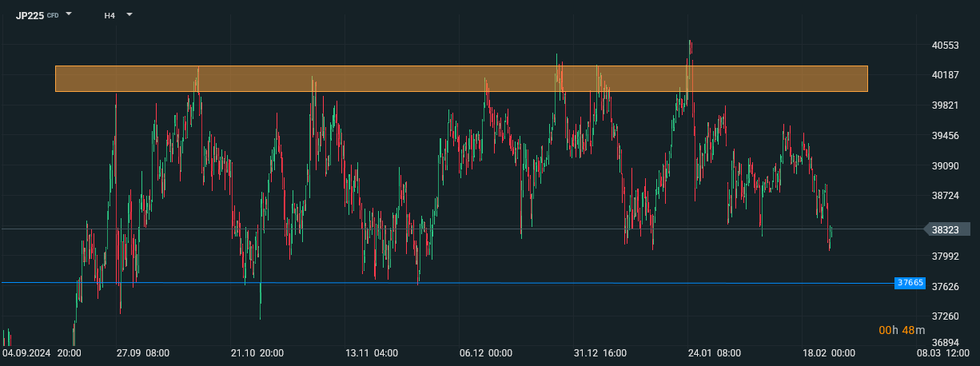Viewport: 980px width, 366px height.
Task: Click the 37992 price axis label
Action: coord(945,257)
